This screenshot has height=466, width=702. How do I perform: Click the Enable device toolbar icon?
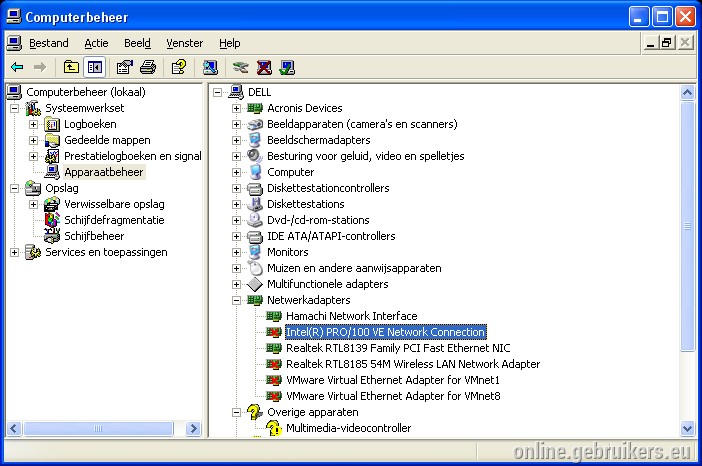click(287, 68)
